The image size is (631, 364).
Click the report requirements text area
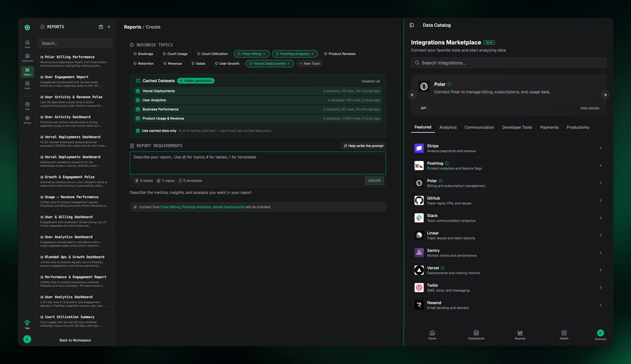pos(258,163)
